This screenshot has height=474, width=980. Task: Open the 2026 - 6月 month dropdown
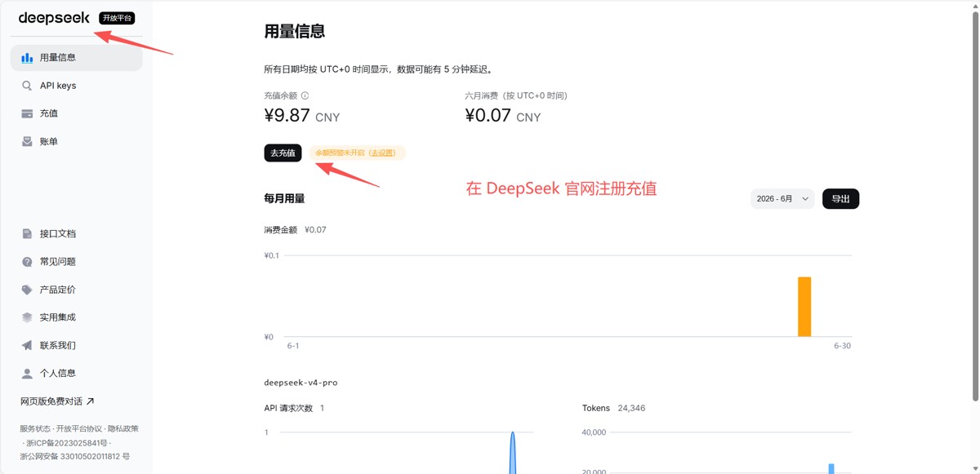782,199
